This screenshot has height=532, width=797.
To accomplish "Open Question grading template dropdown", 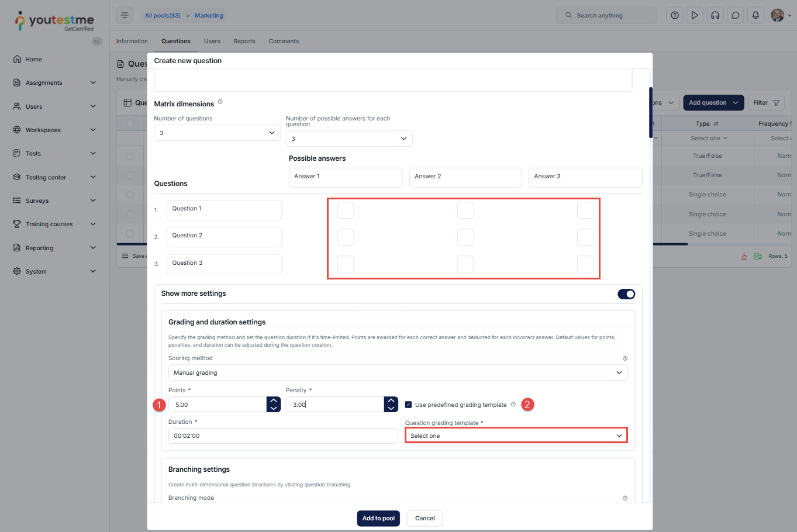I will coord(516,436).
